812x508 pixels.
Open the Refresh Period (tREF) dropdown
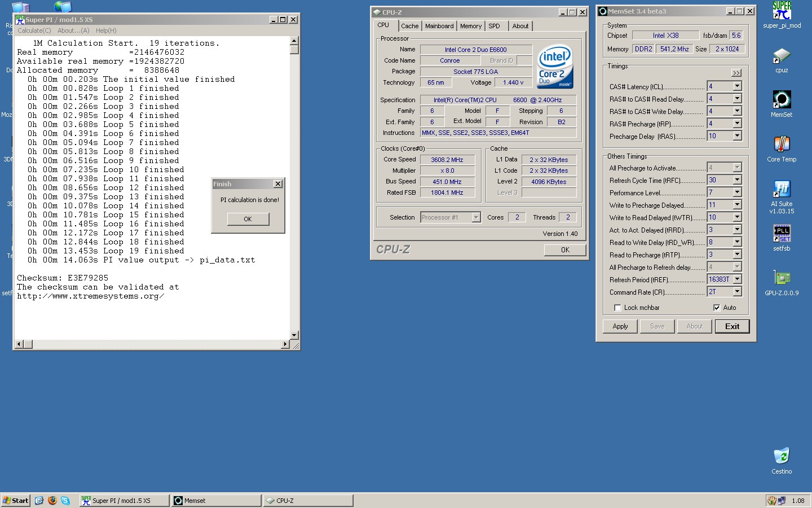[737, 279]
